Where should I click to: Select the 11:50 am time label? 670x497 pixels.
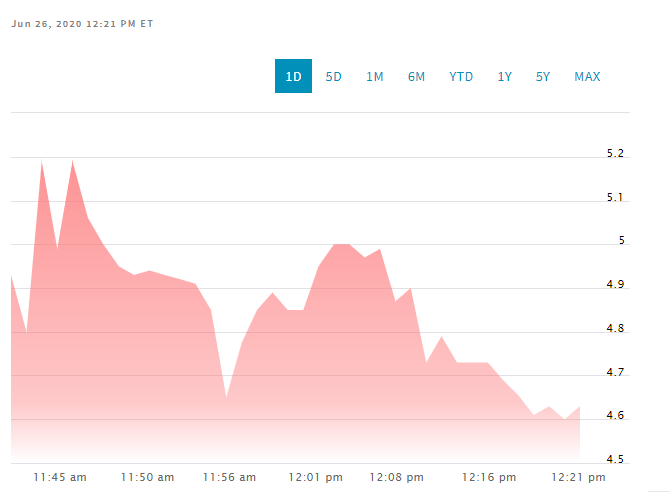pos(147,477)
